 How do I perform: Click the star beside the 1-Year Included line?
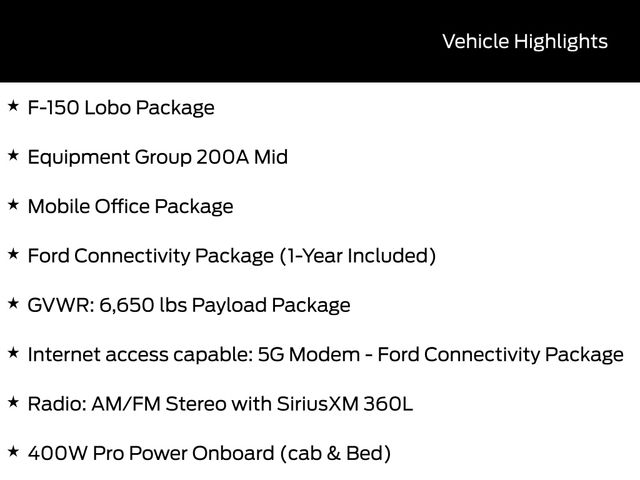click(x=12, y=253)
